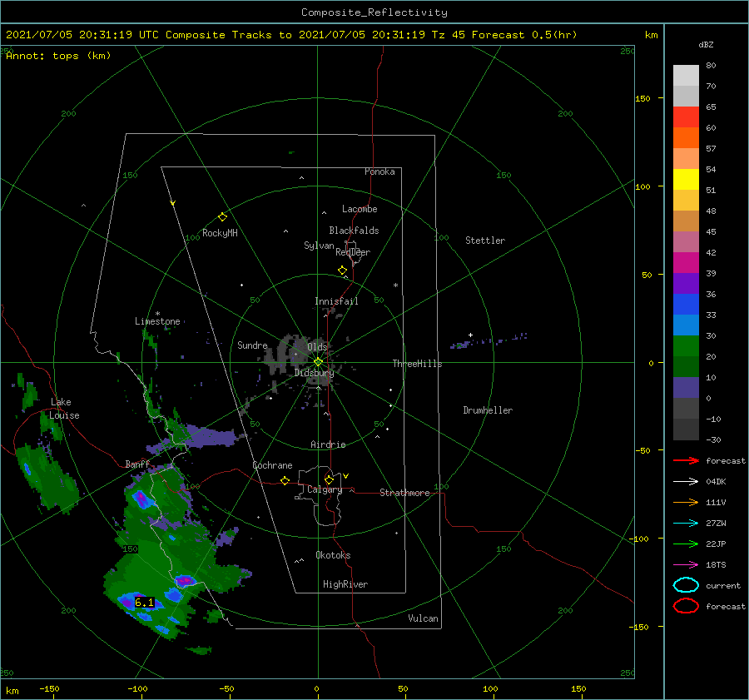The height and width of the screenshot is (700, 749).
Task: Select the royal blue swatch in dBZ scale
Action: pos(686,304)
